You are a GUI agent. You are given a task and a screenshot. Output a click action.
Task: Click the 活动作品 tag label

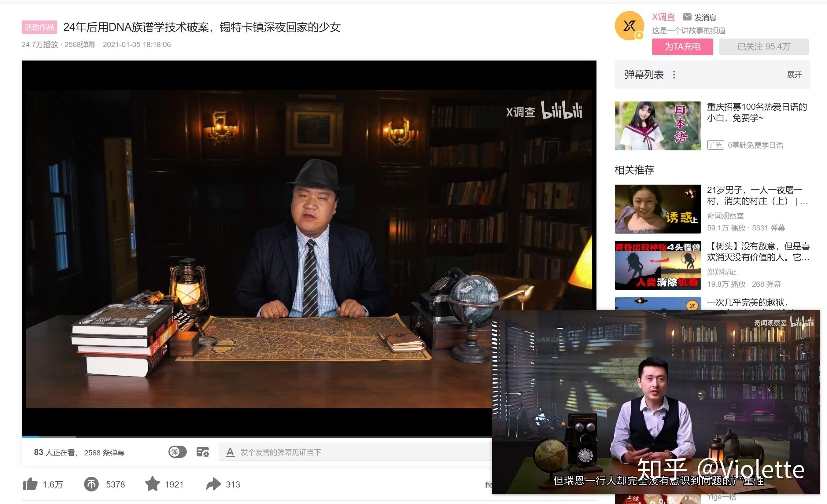coord(40,28)
